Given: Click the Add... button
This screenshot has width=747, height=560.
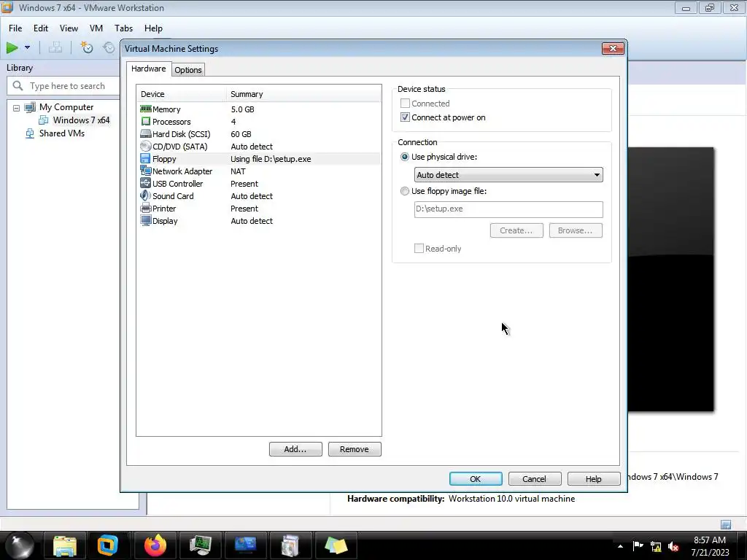Looking at the screenshot, I should click(x=295, y=449).
